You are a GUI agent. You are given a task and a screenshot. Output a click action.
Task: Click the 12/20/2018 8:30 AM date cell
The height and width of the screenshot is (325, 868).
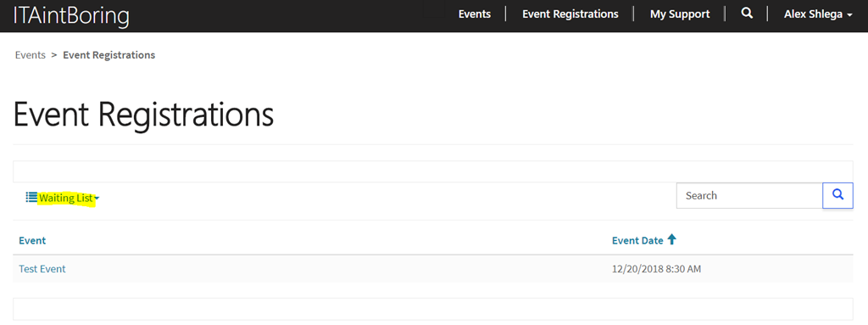point(657,270)
